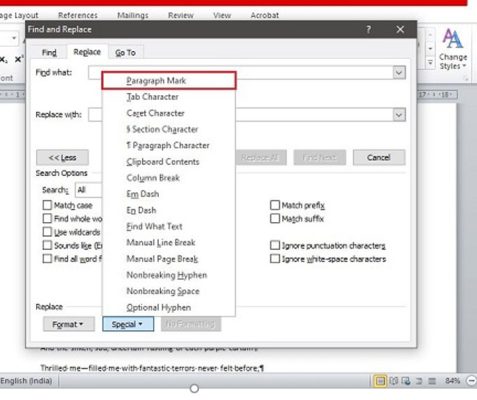Click the zoom out minus icon

pos(472,381)
